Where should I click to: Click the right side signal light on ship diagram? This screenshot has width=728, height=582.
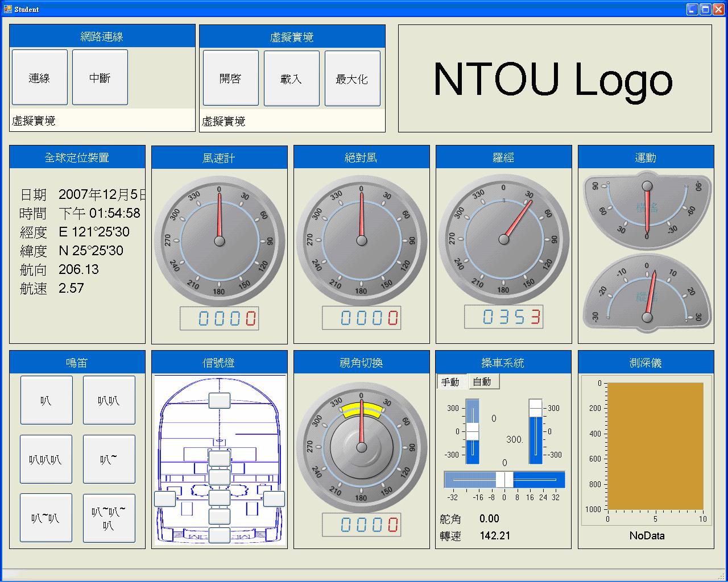click(274, 499)
